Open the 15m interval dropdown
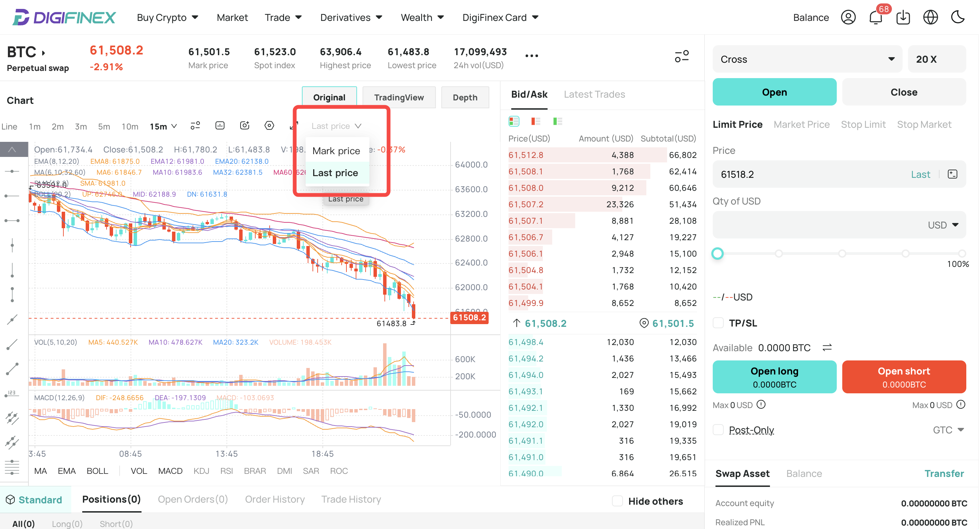 coord(163,126)
